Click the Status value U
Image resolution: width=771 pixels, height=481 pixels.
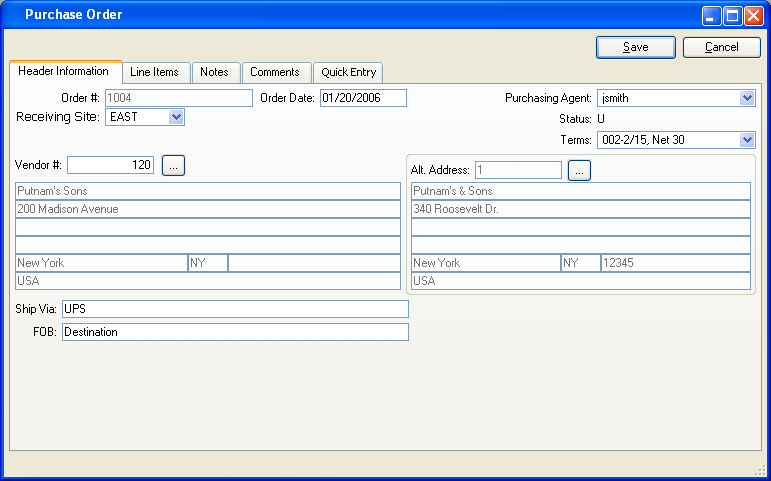coord(601,119)
